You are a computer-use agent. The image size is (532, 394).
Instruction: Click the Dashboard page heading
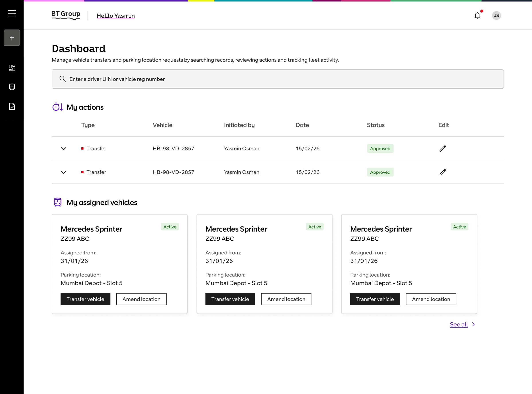pos(79,48)
